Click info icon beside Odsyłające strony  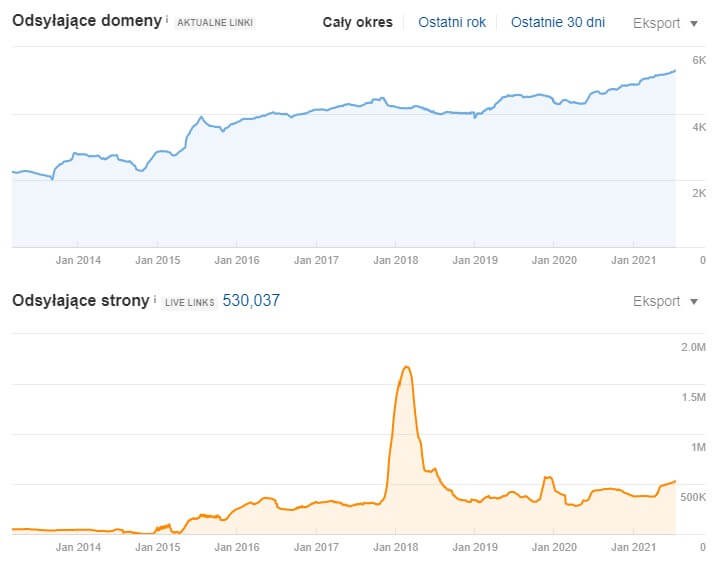[x=155, y=298]
